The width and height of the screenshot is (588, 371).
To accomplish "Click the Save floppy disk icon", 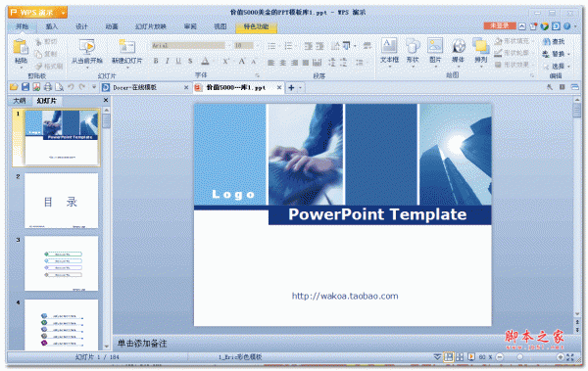I will click(x=25, y=87).
